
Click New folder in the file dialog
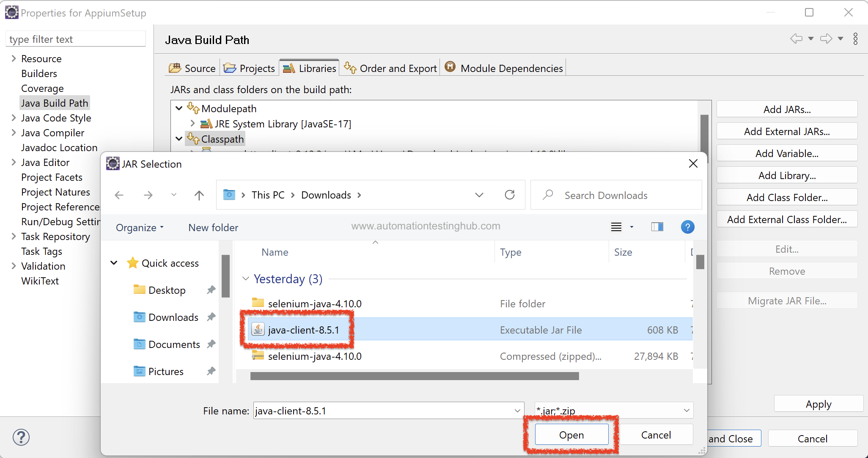tap(213, 228)
